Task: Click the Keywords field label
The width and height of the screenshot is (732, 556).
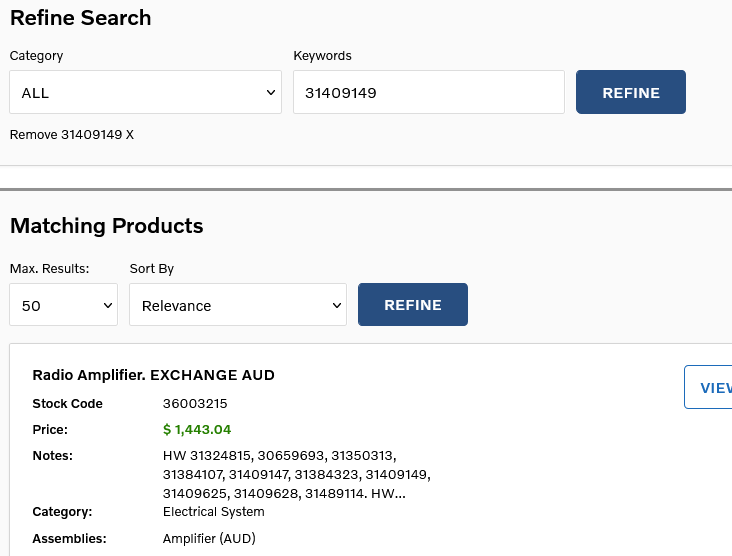Action: [x=322, y=56]
